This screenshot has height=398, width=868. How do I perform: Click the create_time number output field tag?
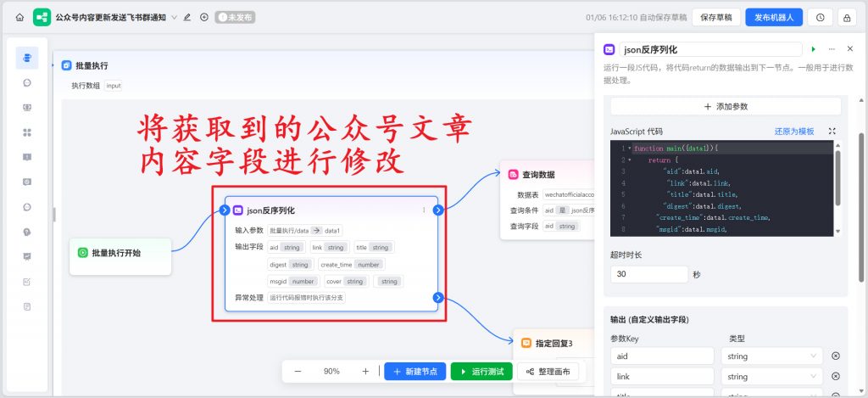click(352, 265)
